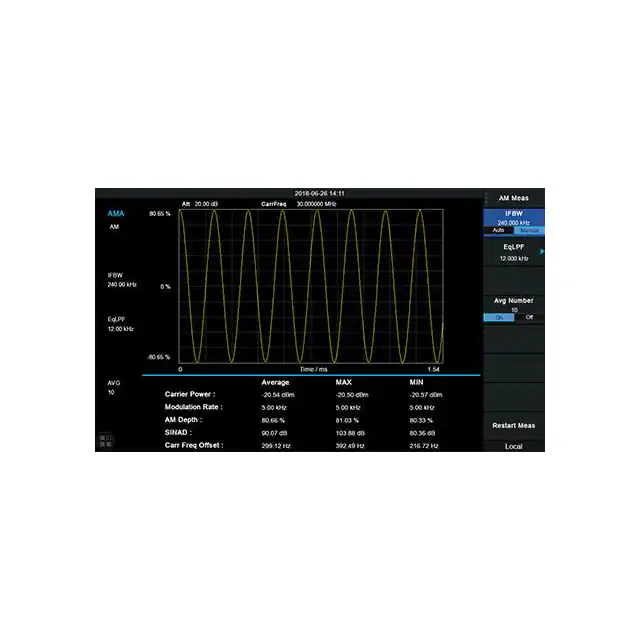
Task: Set IFBW mode to Manual
Action: 527,231
